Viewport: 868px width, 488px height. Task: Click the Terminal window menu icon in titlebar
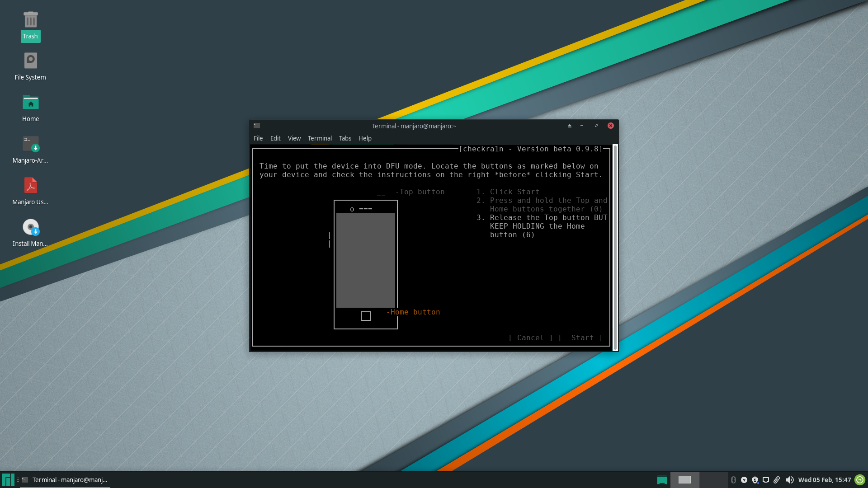point(257,126)
